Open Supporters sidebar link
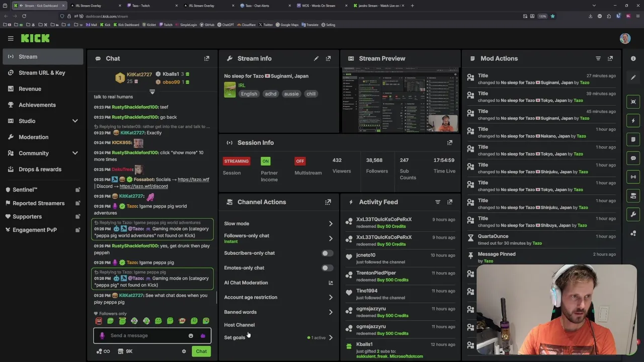This screenshot has height=362, width=644. (x=77, y=217)
